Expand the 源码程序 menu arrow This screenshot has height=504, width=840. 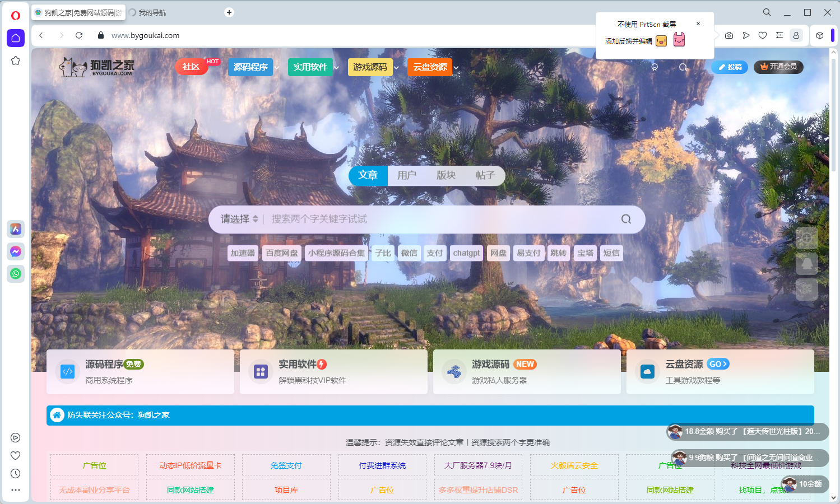[x=277, y=68]
